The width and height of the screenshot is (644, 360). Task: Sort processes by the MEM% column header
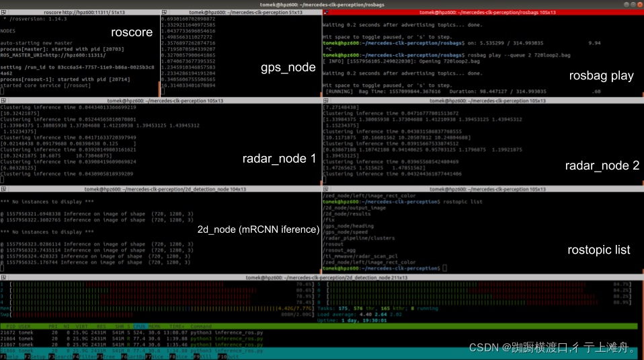pyautogui.click(x=155, y=326)
